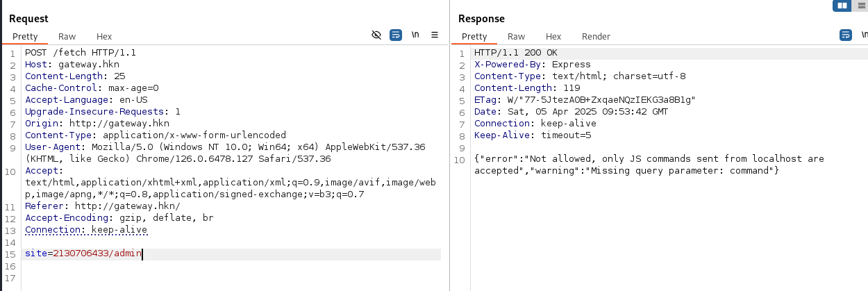Viewport: 868px width, 291px height.
Task: Switch to stacked horizontal layout icon
Action: click(862, 6)
